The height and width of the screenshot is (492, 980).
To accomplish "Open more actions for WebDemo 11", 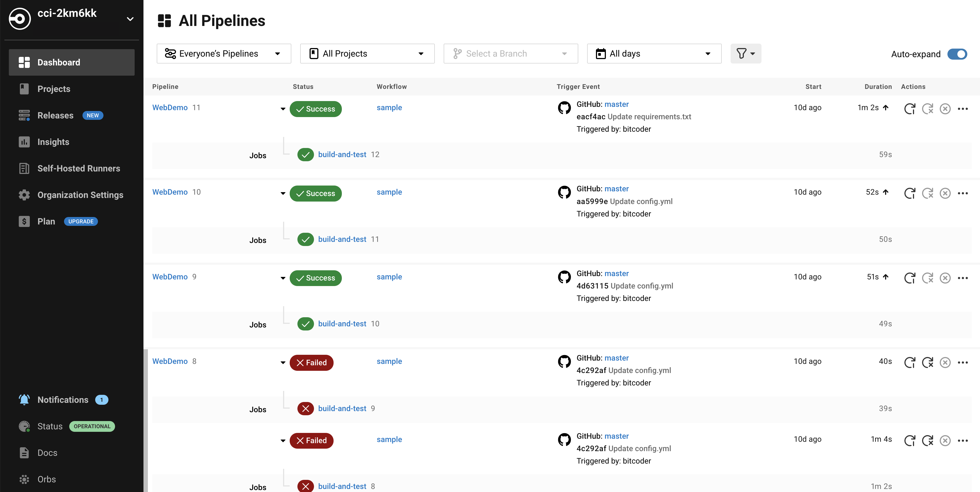I will pos(963,109).
